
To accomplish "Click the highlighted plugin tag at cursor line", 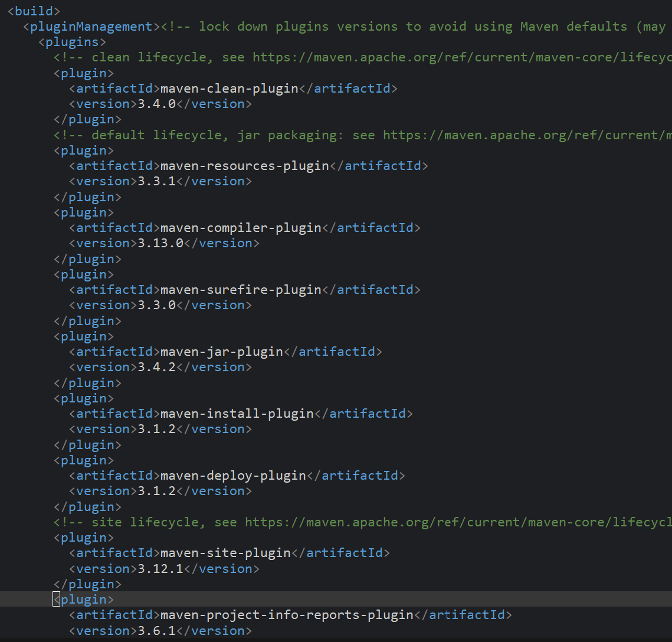I will 84,599.
